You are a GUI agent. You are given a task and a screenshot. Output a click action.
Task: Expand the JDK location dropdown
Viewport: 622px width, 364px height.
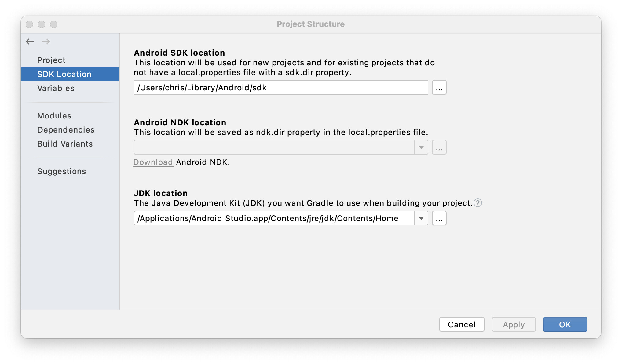coord(421,218)
